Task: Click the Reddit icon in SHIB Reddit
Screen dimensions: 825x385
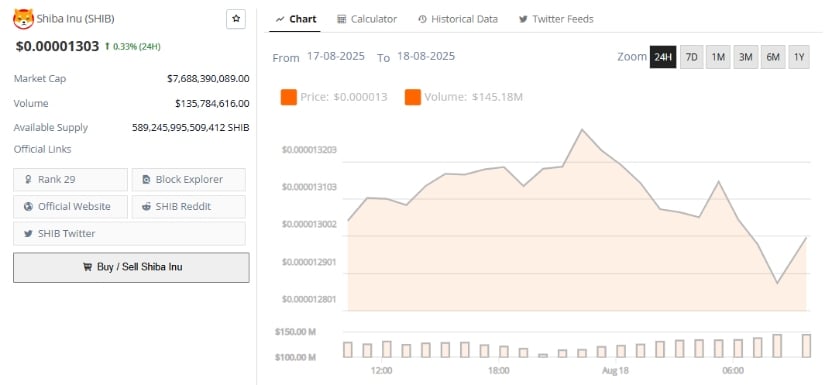Action: (146, 207)
